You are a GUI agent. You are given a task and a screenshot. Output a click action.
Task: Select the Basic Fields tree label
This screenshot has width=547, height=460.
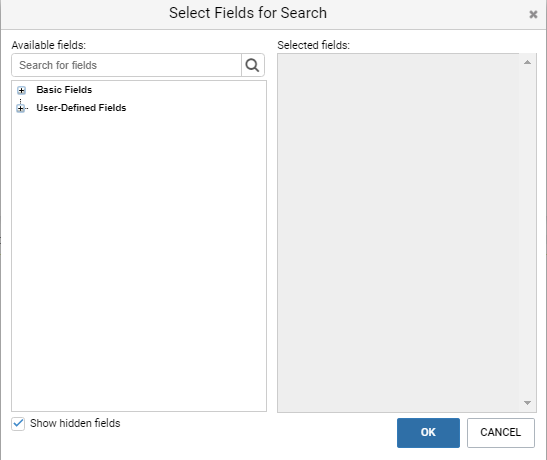[64, 90]
